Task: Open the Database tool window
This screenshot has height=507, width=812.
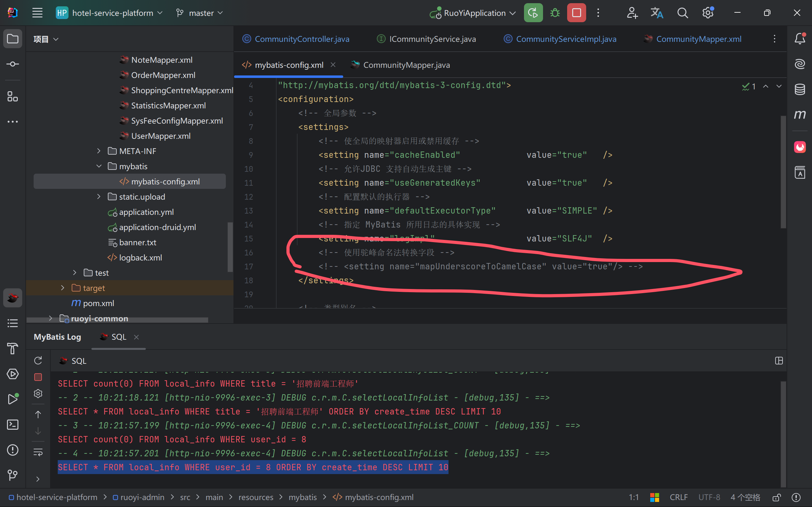Action: (x=800, y=89)
